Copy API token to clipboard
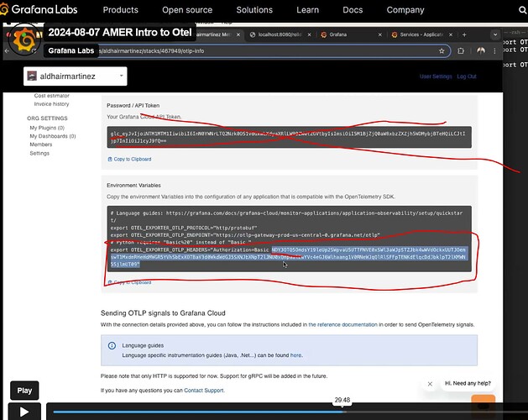This screenshot has width=528, height=420. click(129, 159)
